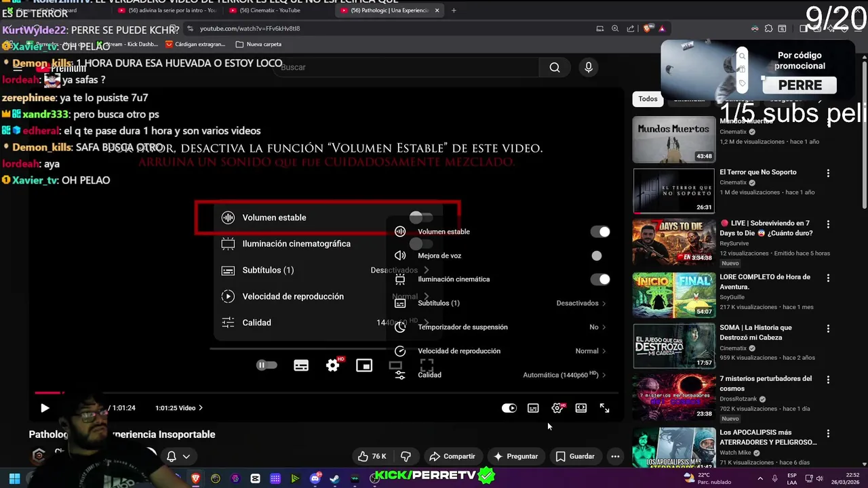
Task: Turn off the Volumen estable switch in settings menu
Action: click(600, 232)
